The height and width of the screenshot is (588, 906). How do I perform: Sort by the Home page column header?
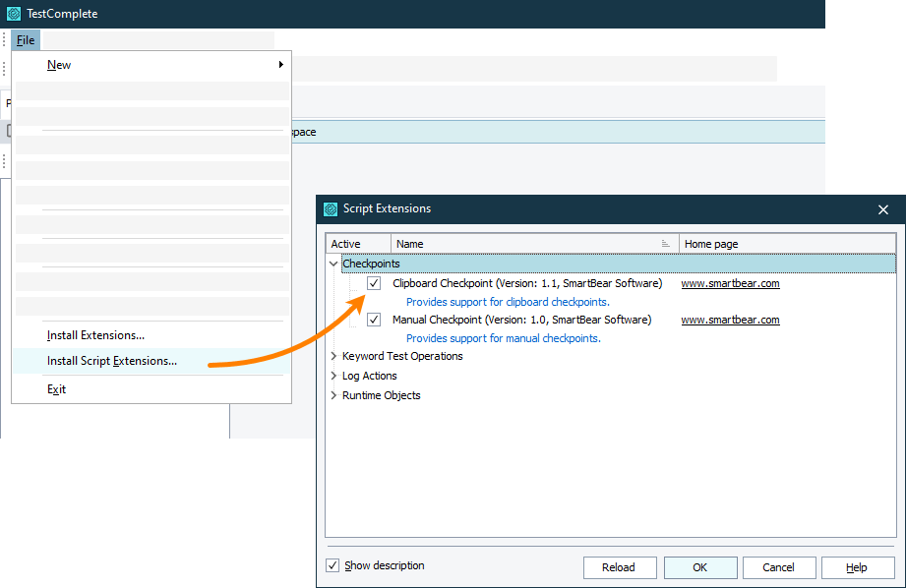click(x=787, y=244)
